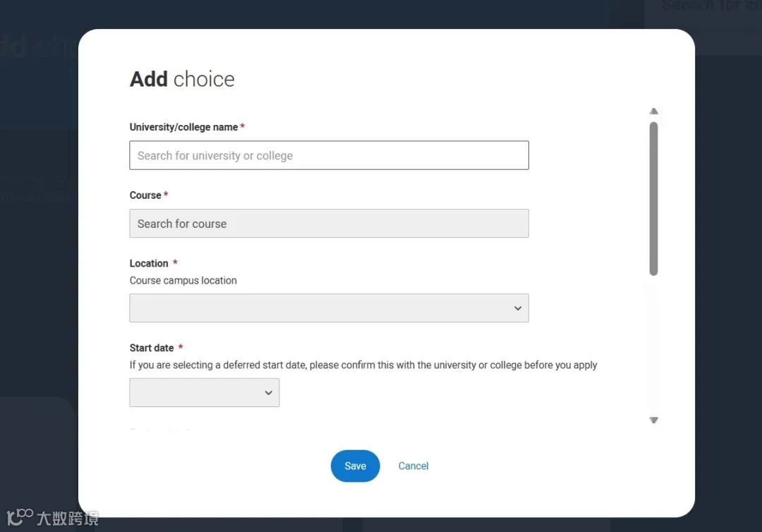The width and height of the screenshot is (762, 532).
Task: Click the Add choice heading
Action: (182, 79)
